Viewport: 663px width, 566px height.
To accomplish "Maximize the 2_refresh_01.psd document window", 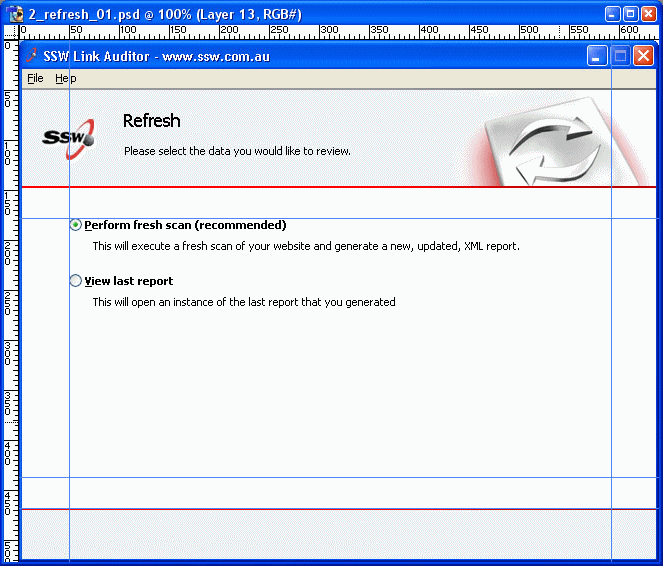I will pyautogui.click(x=631, y=14).
